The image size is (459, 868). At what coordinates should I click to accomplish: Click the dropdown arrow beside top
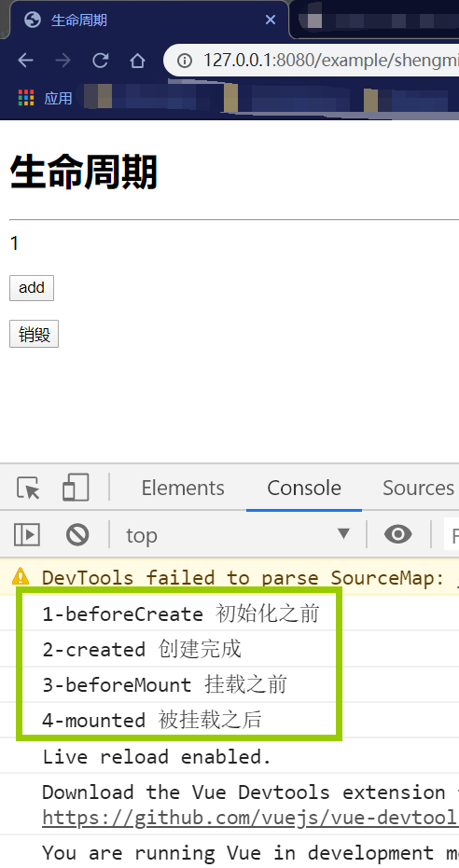pyautogui.click(x=344, y=533)
